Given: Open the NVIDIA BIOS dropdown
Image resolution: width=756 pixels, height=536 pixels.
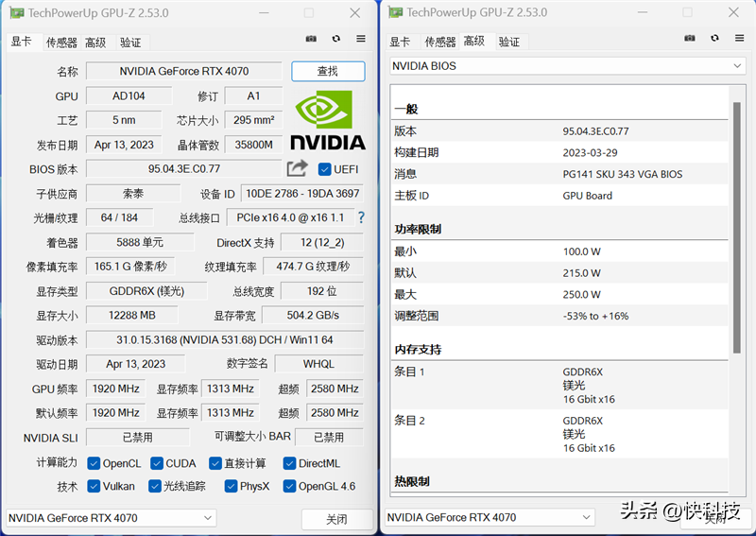Looking at the screenshot, I should point(568,66).
